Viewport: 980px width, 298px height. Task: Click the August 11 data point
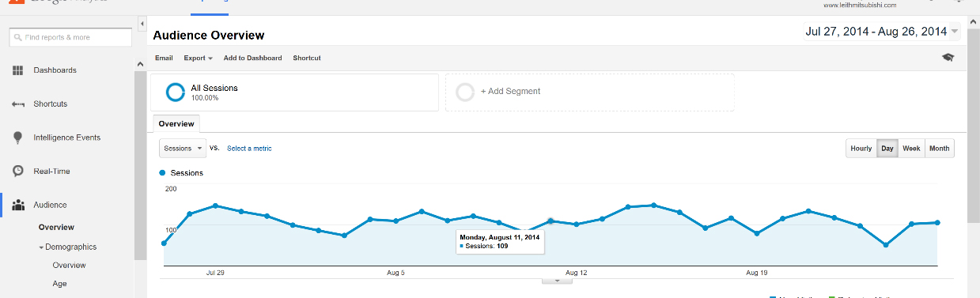click(551, 221)
